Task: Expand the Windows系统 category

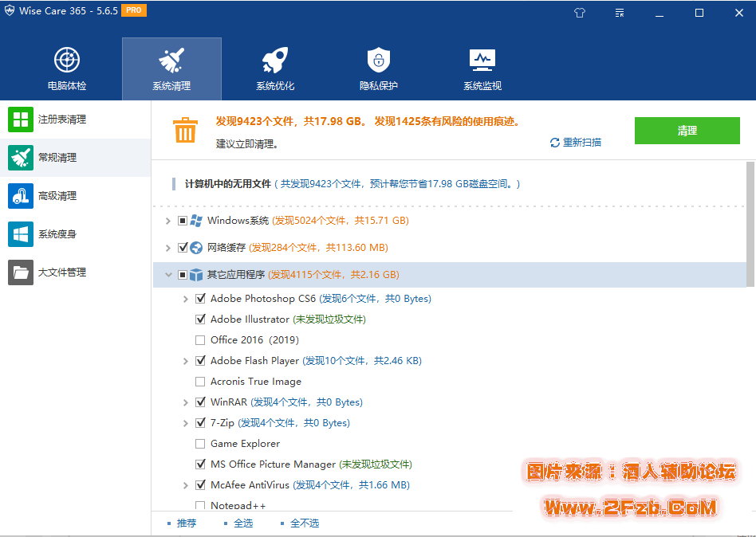Action: click(x=167, y=221)
